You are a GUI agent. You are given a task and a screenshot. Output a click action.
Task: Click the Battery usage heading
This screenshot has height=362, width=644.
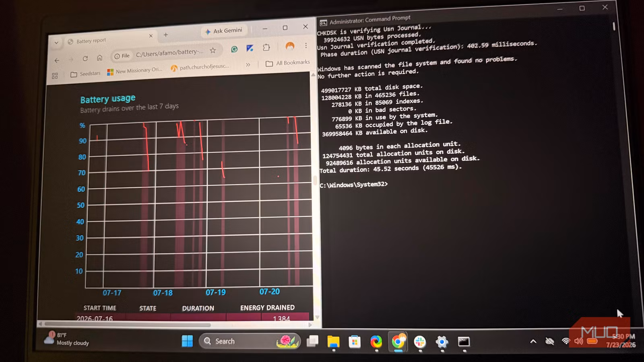[108, 99]
